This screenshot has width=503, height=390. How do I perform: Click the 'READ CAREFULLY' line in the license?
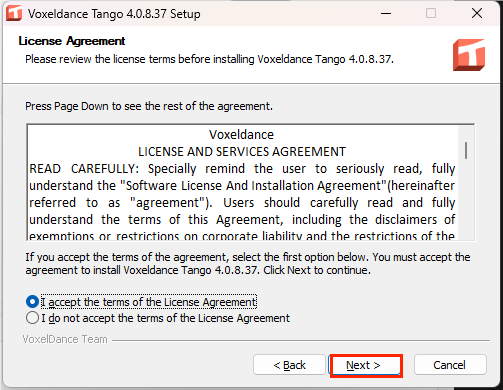click(242, 169)
